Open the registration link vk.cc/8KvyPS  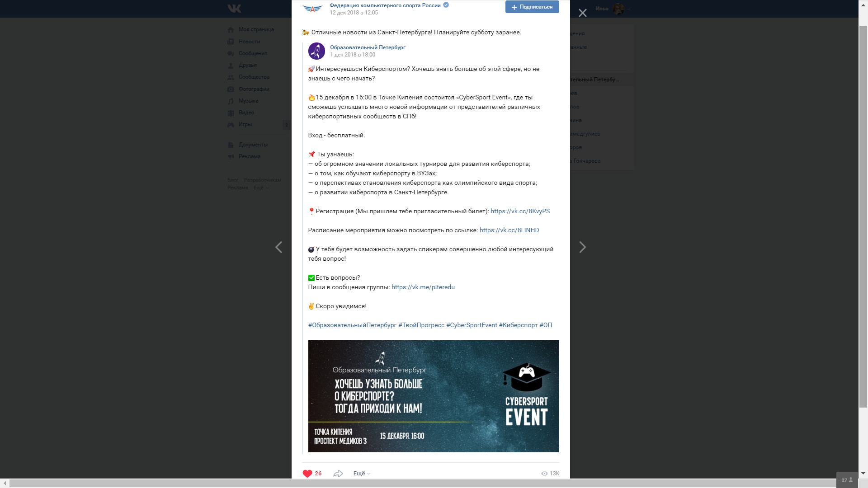tap(520, 211)
